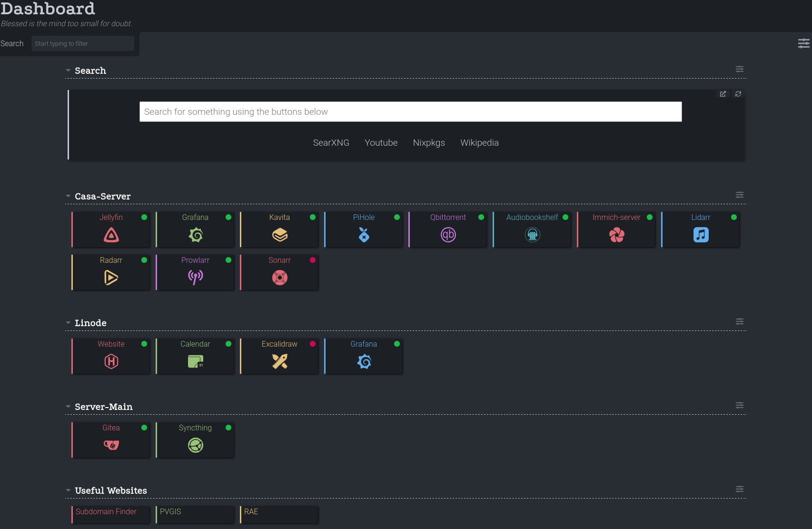Open the search widget in a new tab
The image size is (812, 529).
pos(723,94)
